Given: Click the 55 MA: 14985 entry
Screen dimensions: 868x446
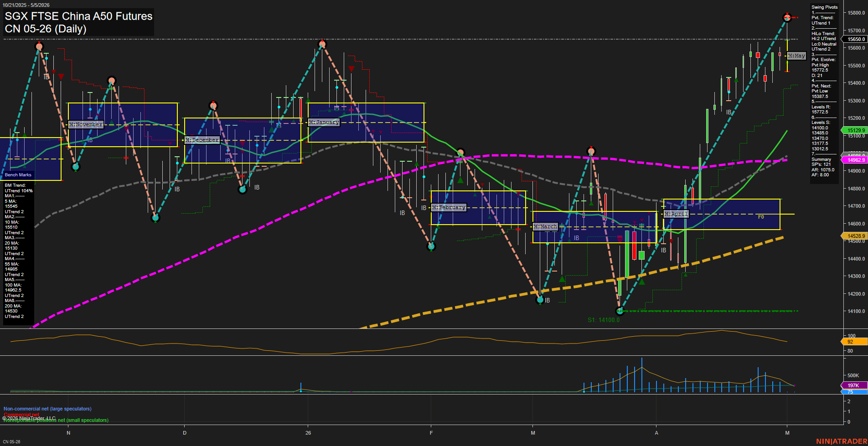Looking at the screenshot, I should click(12, 267).
